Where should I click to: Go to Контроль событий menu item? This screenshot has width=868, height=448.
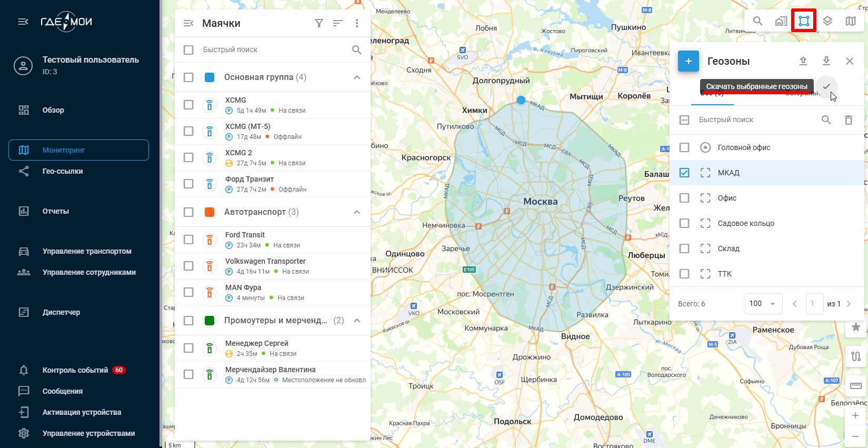click(75, 370)
